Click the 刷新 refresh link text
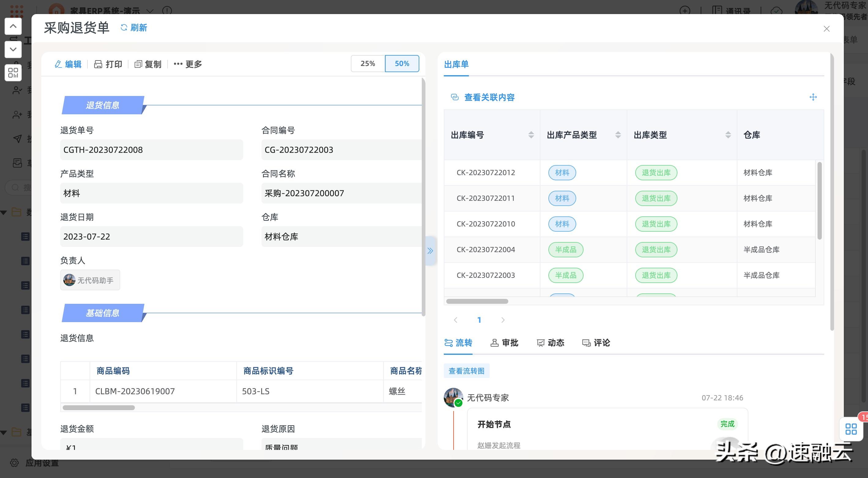 coord(139,28)
